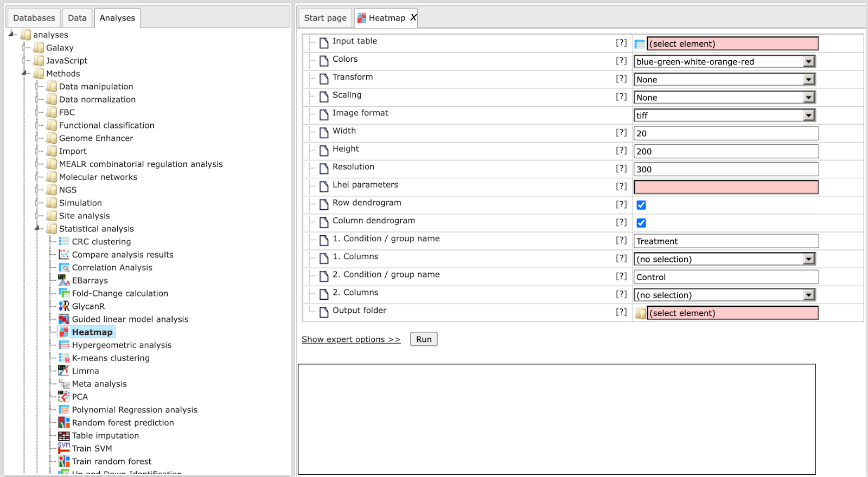The image size is (868, 477).
Task: Click the Control group name field
Action: pos(726,277)
